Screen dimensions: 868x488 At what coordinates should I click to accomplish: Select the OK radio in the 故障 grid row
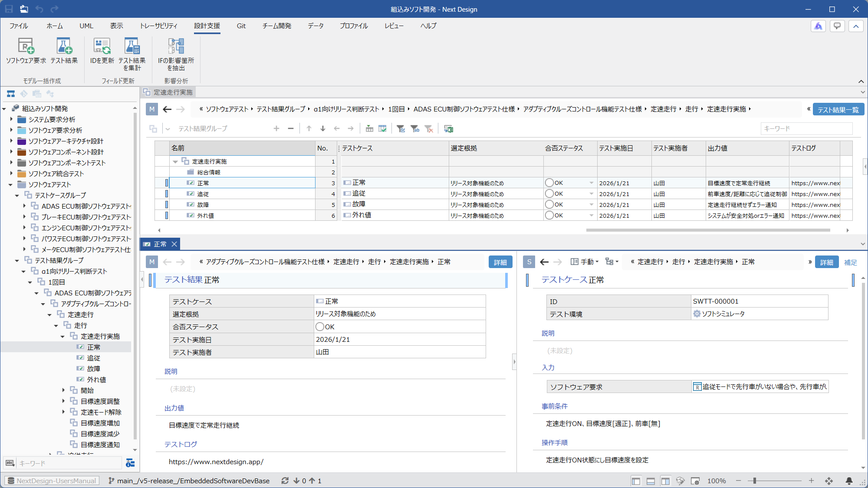point(549,205)
